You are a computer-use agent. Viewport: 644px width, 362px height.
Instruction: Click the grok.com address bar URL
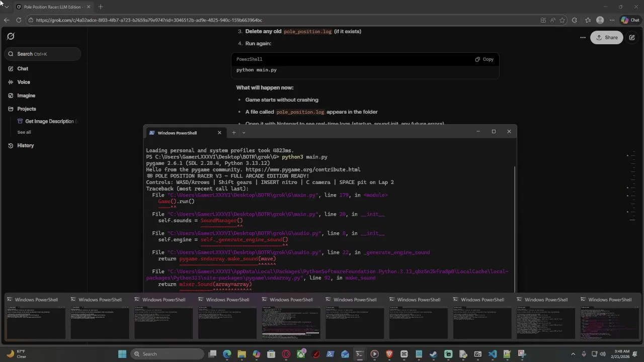[x=149, y=20]
